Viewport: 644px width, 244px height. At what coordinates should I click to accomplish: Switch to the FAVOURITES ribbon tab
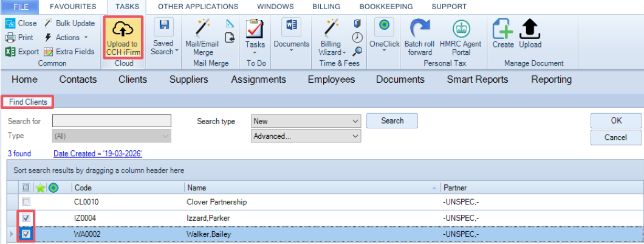(x=73, y=7)
